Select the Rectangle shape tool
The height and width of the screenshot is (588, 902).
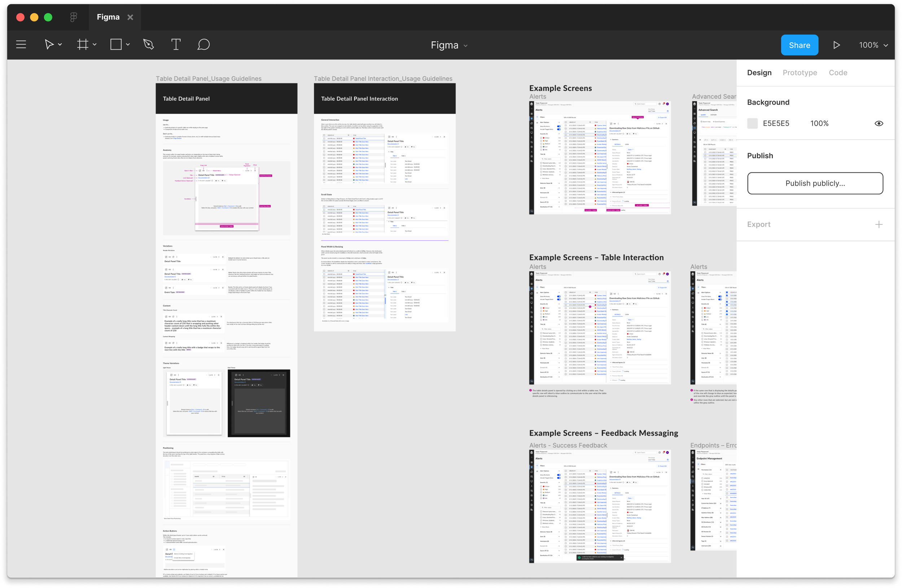pyautogui.click(x=116, y=45)
